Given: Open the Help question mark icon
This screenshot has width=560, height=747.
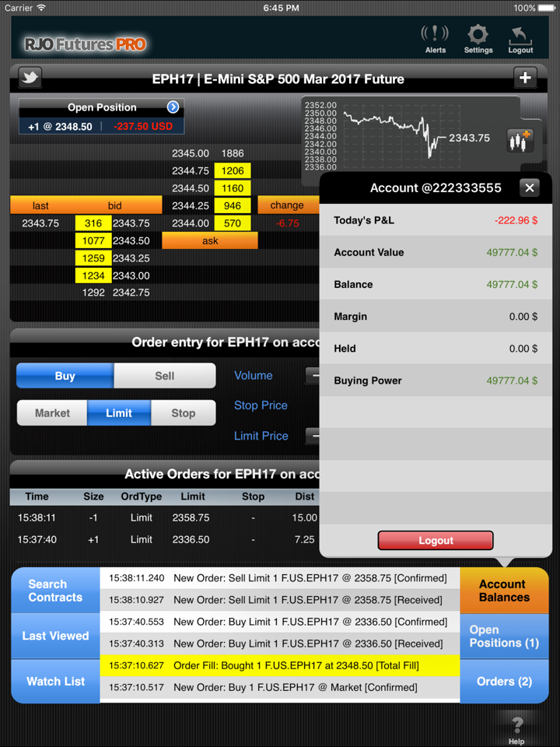Looking at the screenshot, I should [x=516, y=728].
